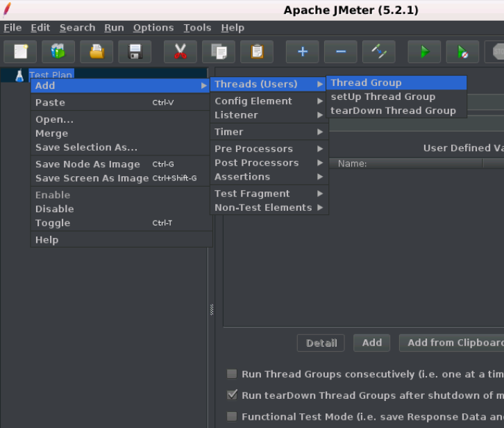Click the Cut scissors icon

point(180,51)
